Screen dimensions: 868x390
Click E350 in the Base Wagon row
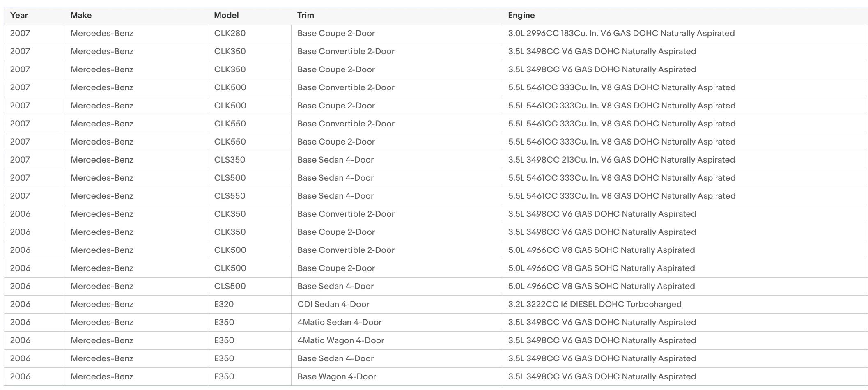point(250,377)
